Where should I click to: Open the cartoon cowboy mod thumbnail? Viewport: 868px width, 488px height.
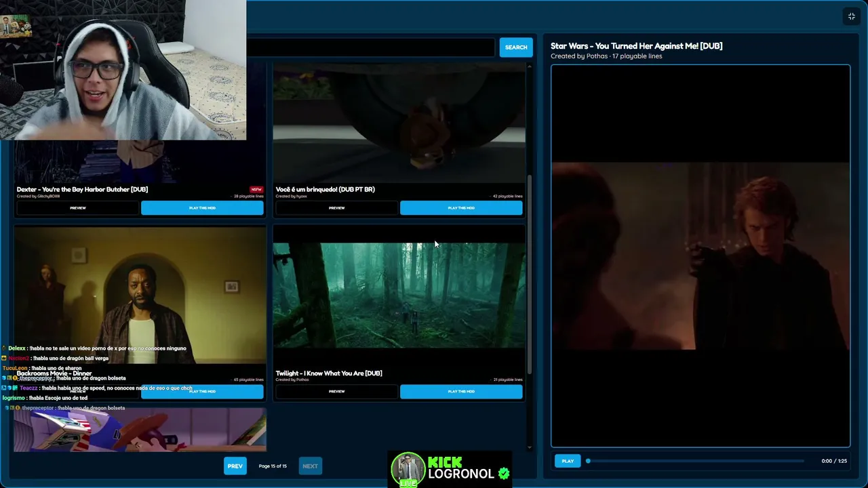coord(140,429)
